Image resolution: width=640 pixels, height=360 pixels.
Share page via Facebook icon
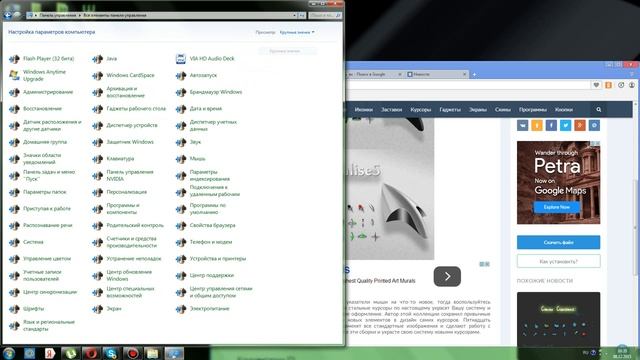click(x=551, y=126)
